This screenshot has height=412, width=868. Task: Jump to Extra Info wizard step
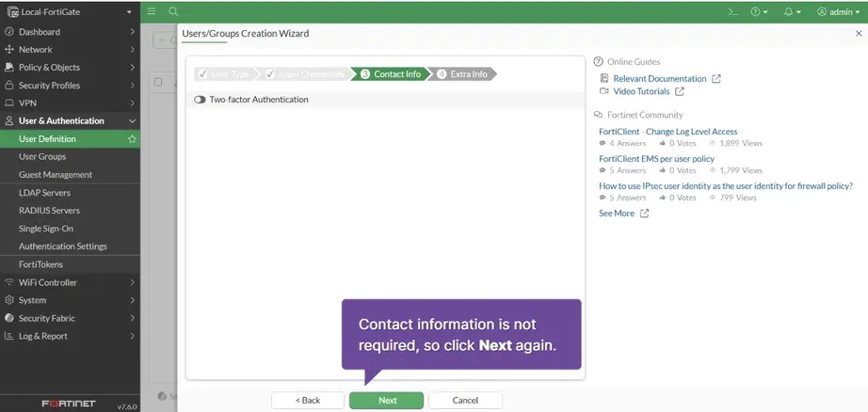point(463,74)
